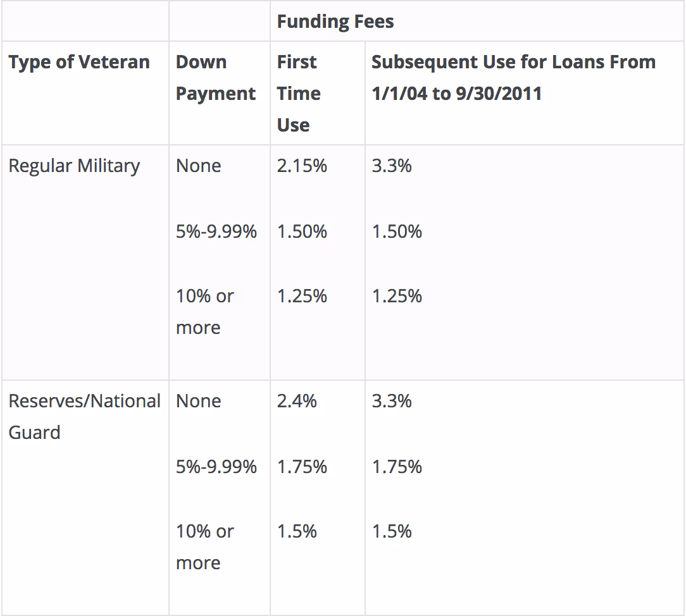The image size is (686, 616).
Task: Select Reserves 10% or more down payment
Action: tap(205, 547)
